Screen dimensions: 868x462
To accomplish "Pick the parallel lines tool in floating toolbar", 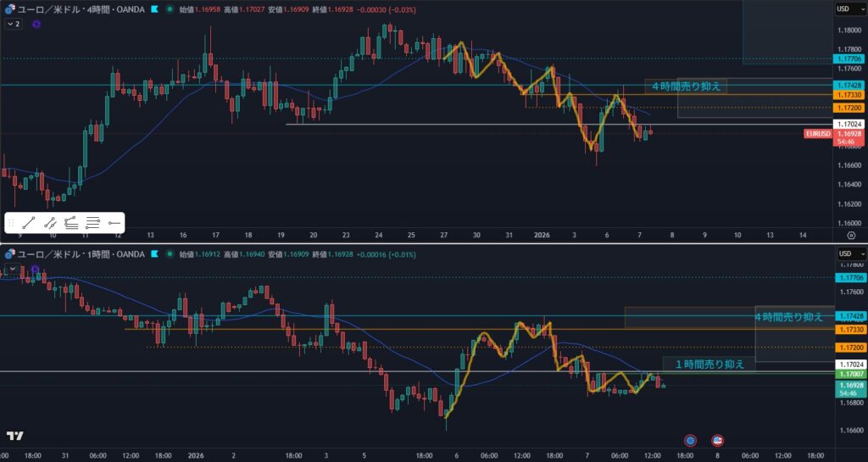I will coord(93,223).
